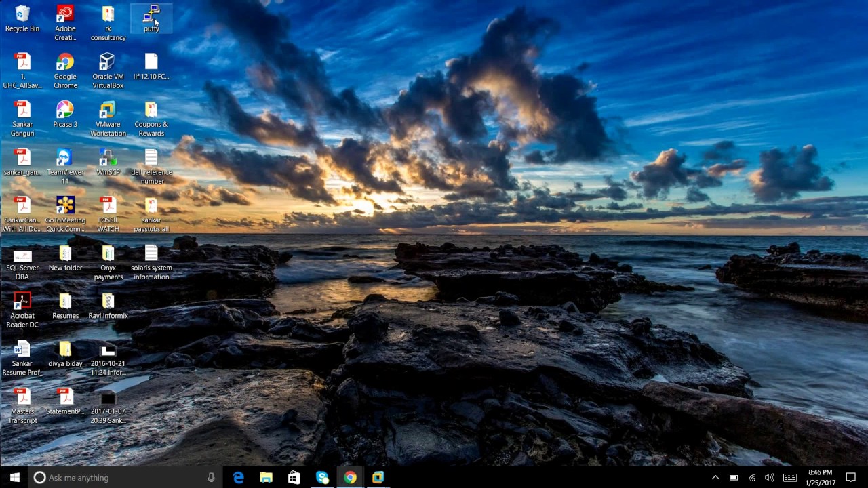
Task: Open the Wi-Fi network panel
Action: [751, 478]
